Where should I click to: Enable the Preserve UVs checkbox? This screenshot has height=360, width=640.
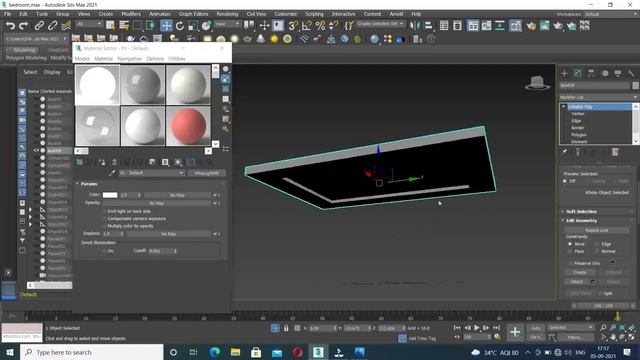click(x=570, y=263)
